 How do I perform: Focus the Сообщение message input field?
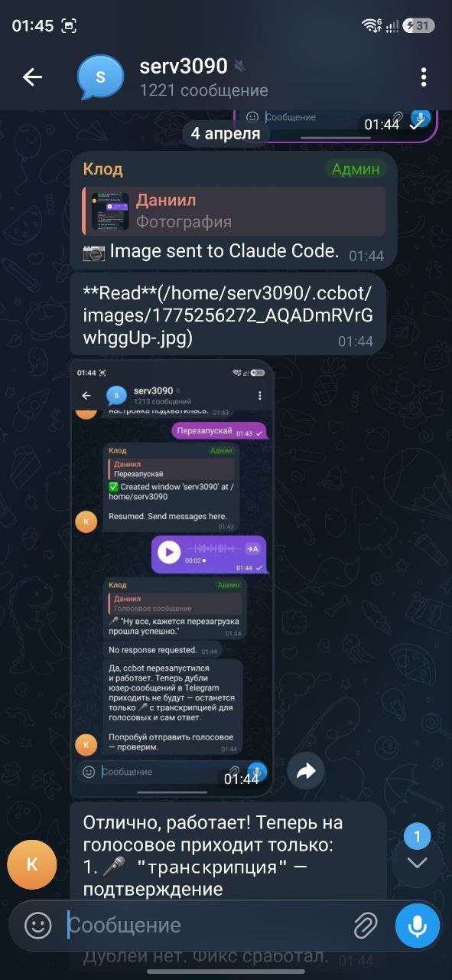click(x=205, y=925)
